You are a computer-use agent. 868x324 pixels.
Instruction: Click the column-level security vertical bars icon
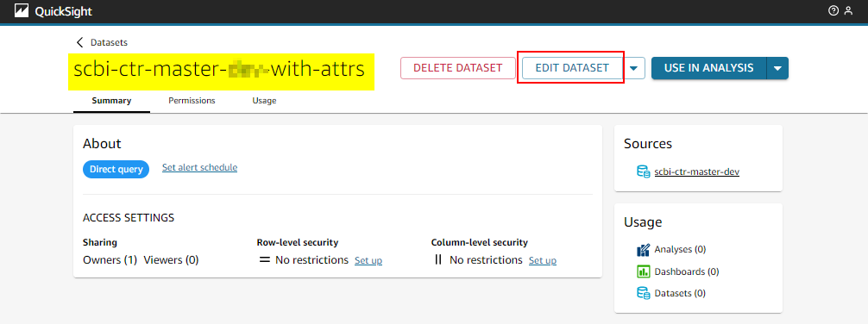coord(438,260)
